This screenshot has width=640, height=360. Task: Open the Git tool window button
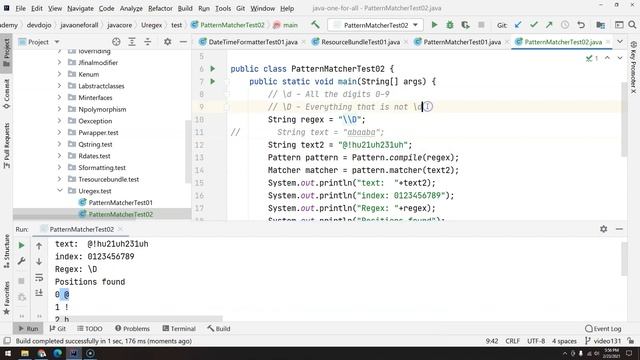tap(58, 328)
